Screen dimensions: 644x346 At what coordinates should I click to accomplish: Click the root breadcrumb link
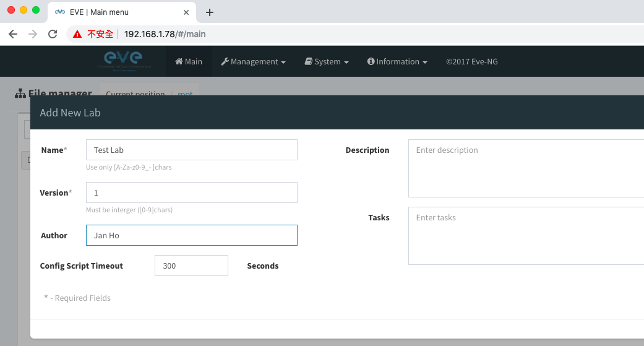pos(185,93)
